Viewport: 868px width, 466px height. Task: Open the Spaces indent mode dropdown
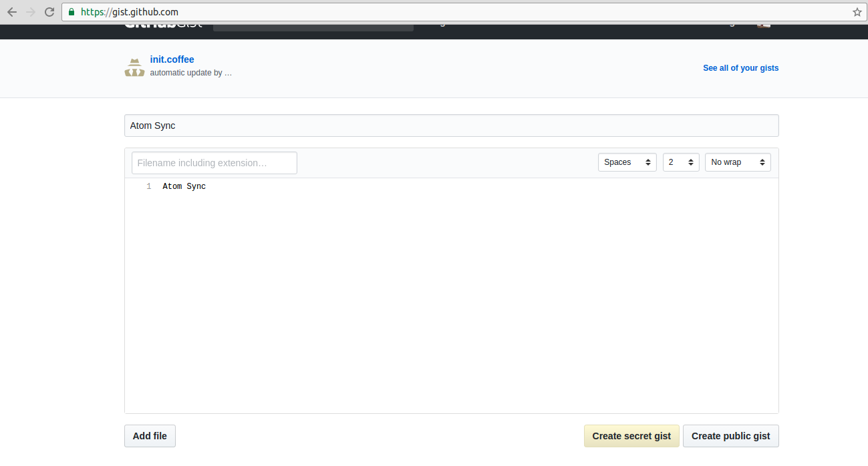coord(627,162)
